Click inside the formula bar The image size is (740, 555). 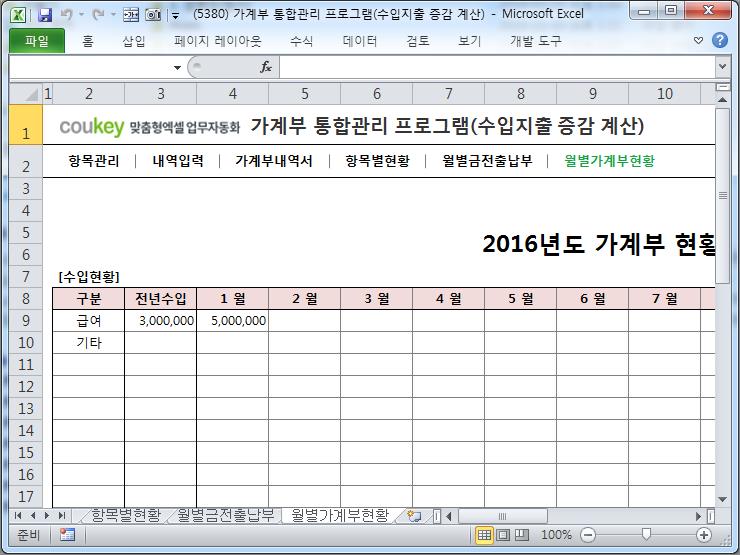pos(497,67)
